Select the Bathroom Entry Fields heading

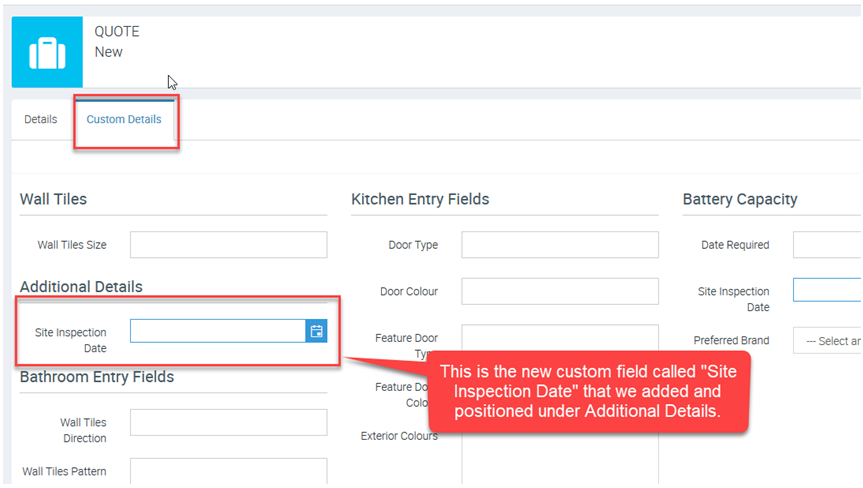pyautogui.click(x=97, y=377)
